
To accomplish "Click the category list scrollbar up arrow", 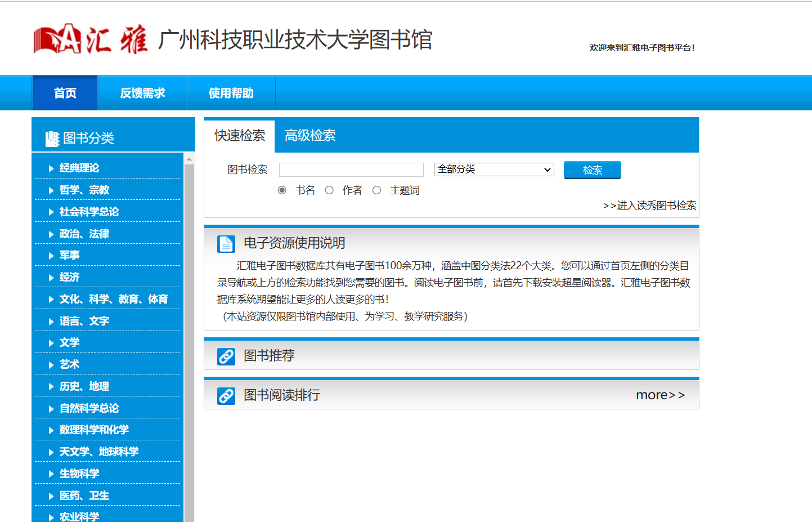I will pyautogui.click(x=189, y=159).
